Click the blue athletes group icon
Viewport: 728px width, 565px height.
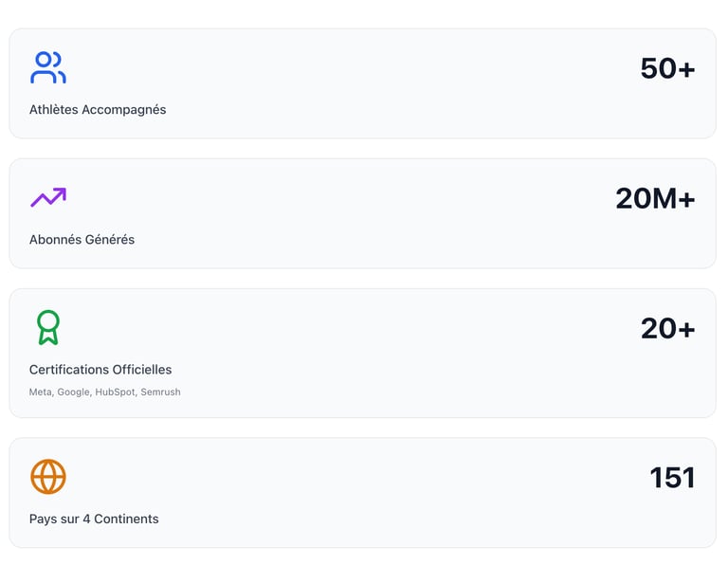tap(47, 68)
